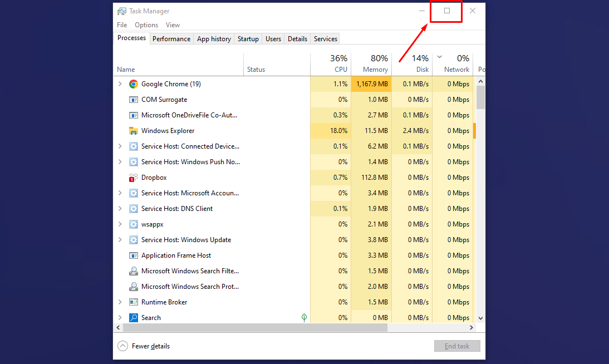609x364 pixels.
Task: Click Chrome's 1,167.9 MB memory cell
Action: pos(371,84)
